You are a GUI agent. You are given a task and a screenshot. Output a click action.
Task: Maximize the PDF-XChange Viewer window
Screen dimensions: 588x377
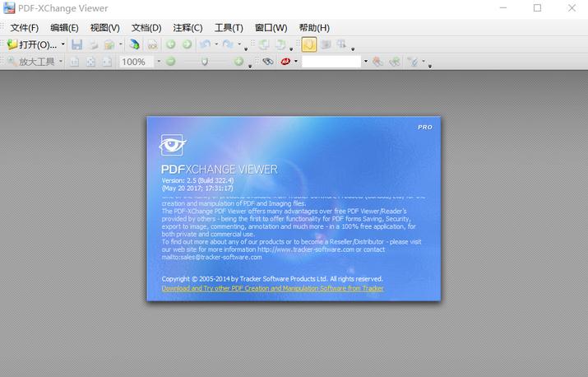[x=537, y=8]
